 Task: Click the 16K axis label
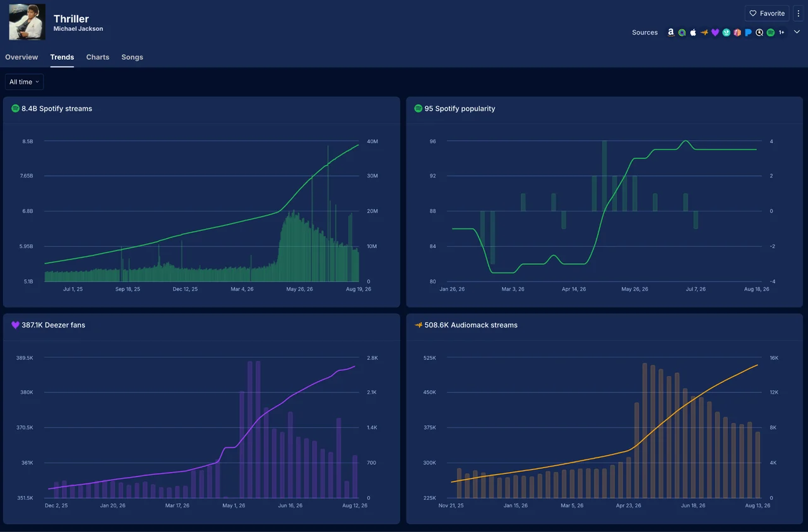(774, 358)
